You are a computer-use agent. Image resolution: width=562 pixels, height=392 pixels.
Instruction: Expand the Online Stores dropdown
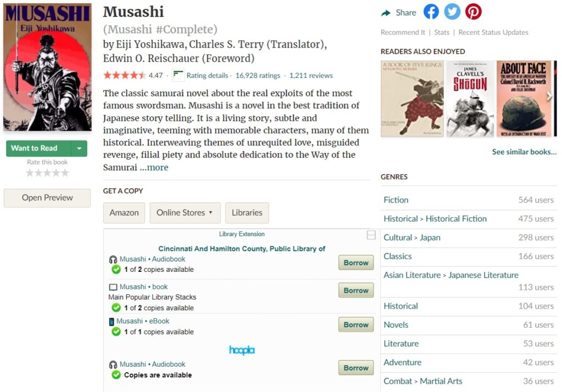point(185,212)
